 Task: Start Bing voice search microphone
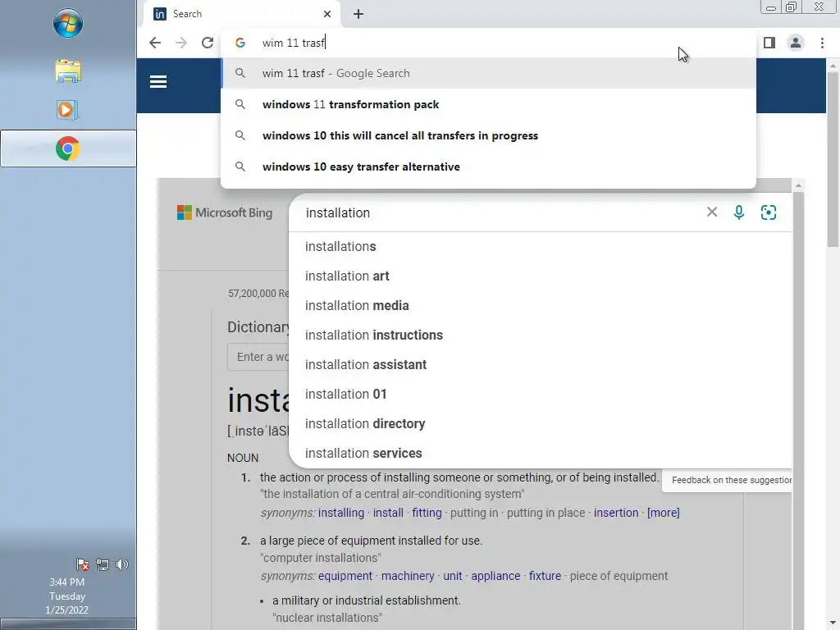coord(739,212)
